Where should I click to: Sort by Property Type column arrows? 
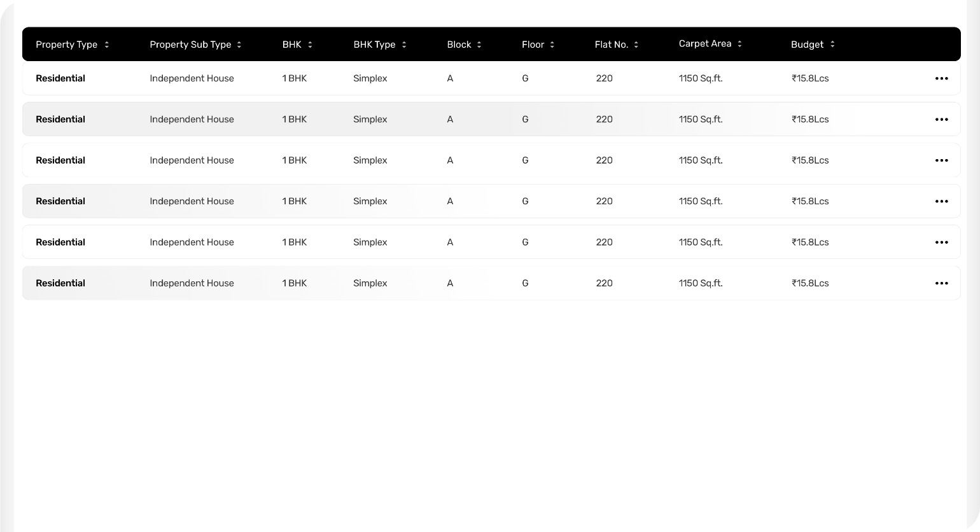click(107, 45)
